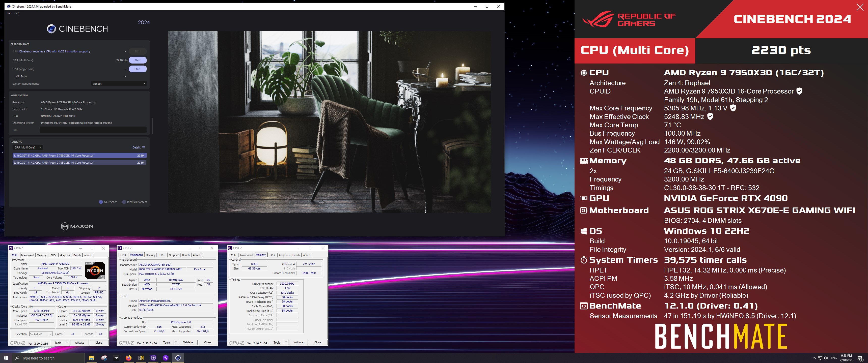Open the purple HWiNFO pulse taskbar icon
The height and width of the screenshot is (363, 868).
coord(166,358)
